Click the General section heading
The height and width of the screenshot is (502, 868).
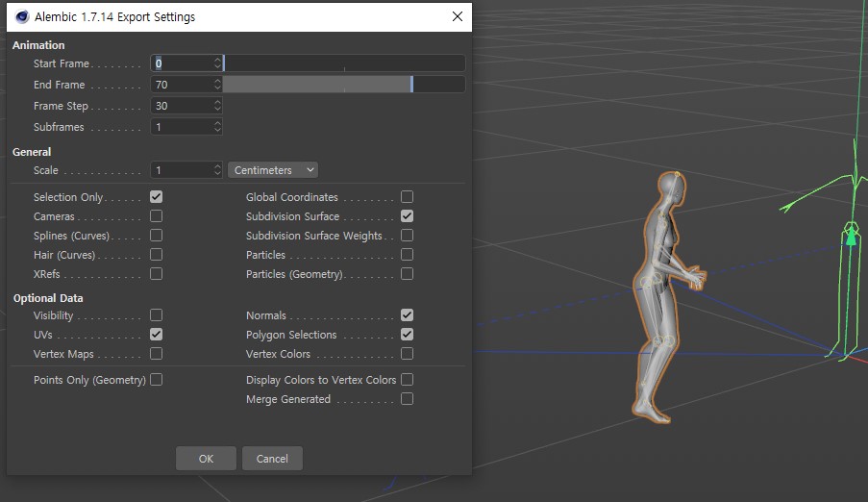coord(32,152)
